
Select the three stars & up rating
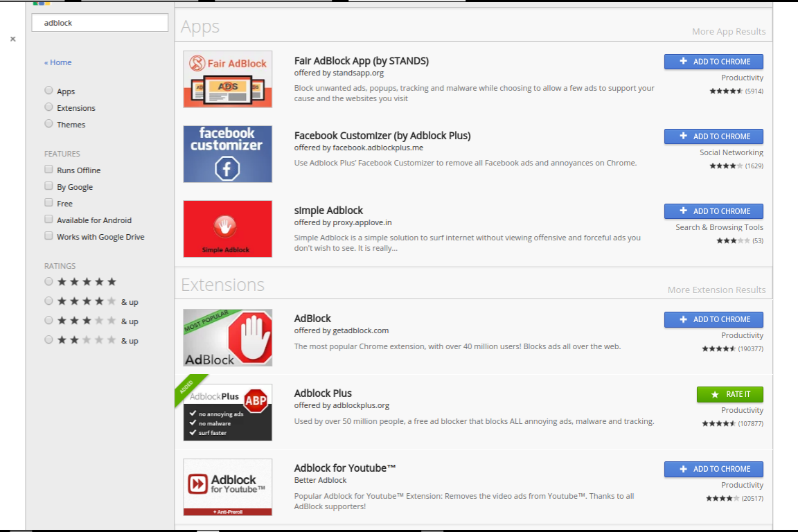click(x=49, y=320)
